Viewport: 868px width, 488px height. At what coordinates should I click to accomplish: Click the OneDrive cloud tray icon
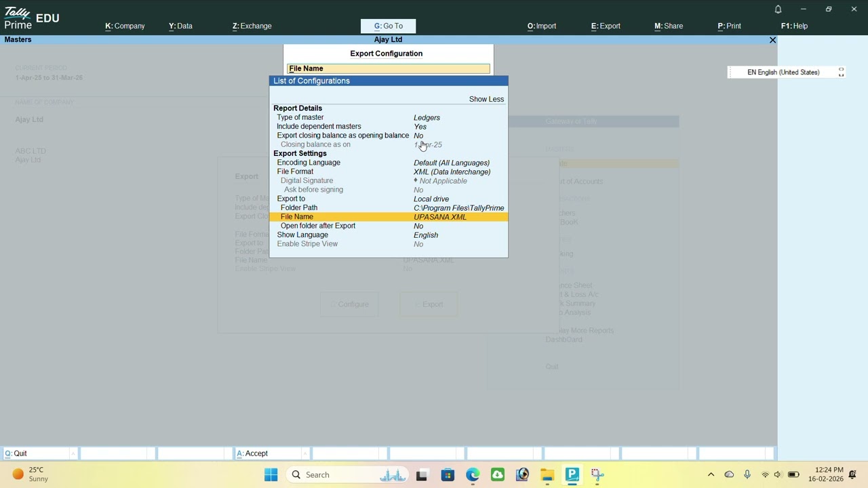[x=729, y=474]
